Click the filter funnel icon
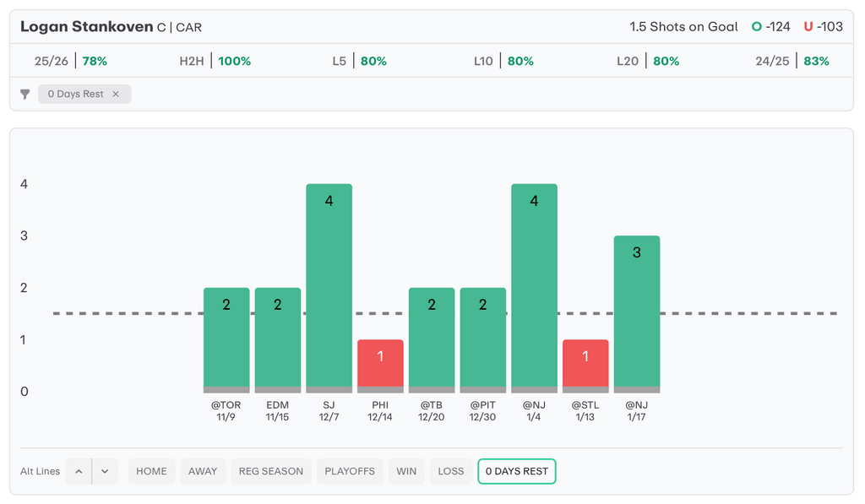The width and height of the screenshot is (865, 504). point(25,95)
